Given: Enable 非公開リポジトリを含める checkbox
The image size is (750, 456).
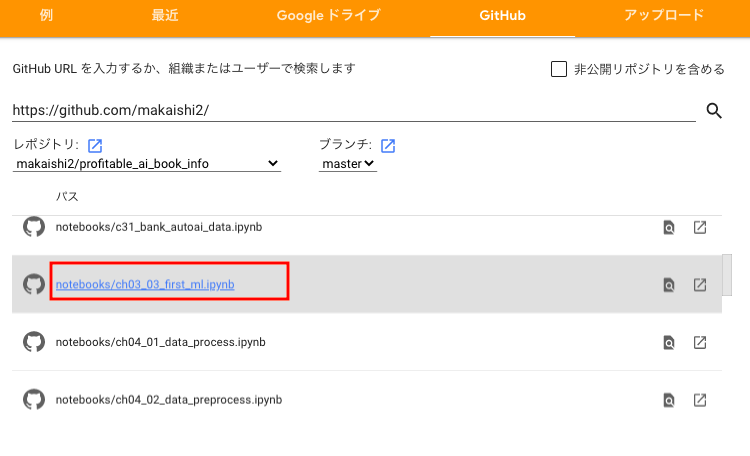Looking at the screenshot, I should click(559, 69).
